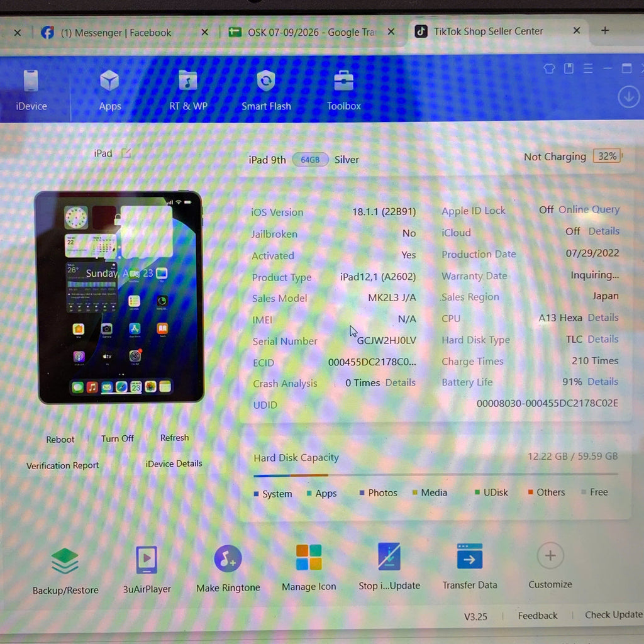
Task: Click the ECID value 000455DC2178C0...
Action: (372, 362)
